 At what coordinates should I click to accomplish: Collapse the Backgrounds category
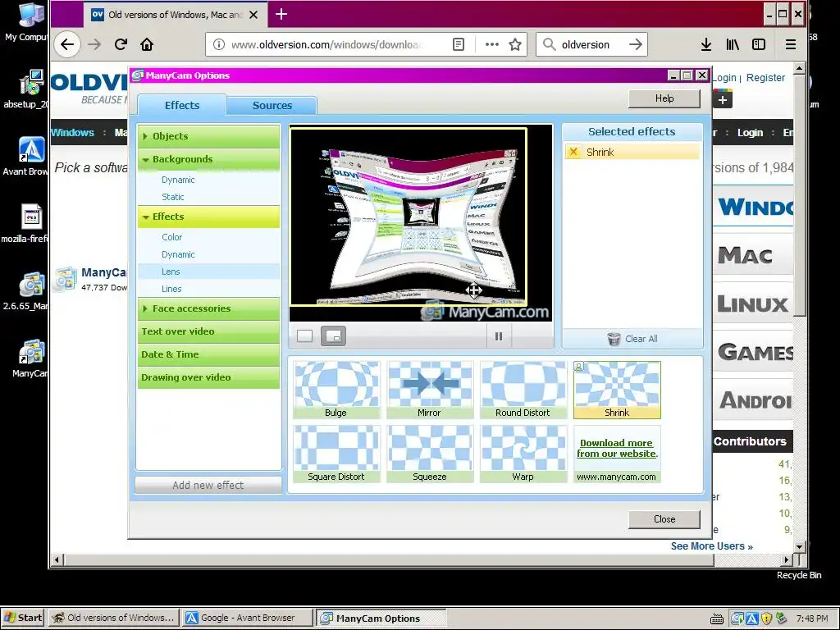tap(208, 159)
